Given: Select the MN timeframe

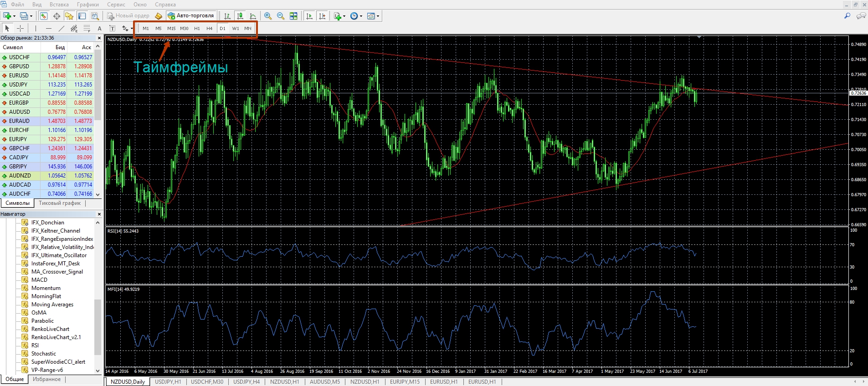Looking at the screenshot, I should [248, 28].
